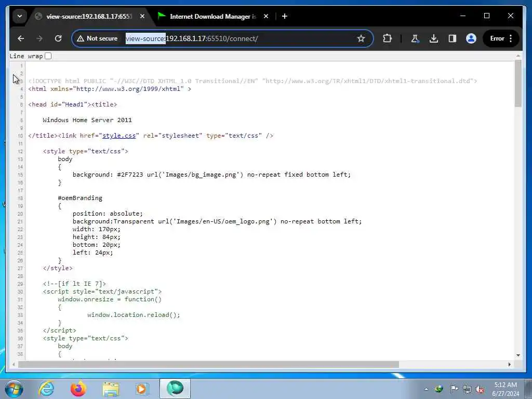Click the vertical scrollbar down arrow
The width and height of the screenshot is (532, 399).
coord(518,355)
